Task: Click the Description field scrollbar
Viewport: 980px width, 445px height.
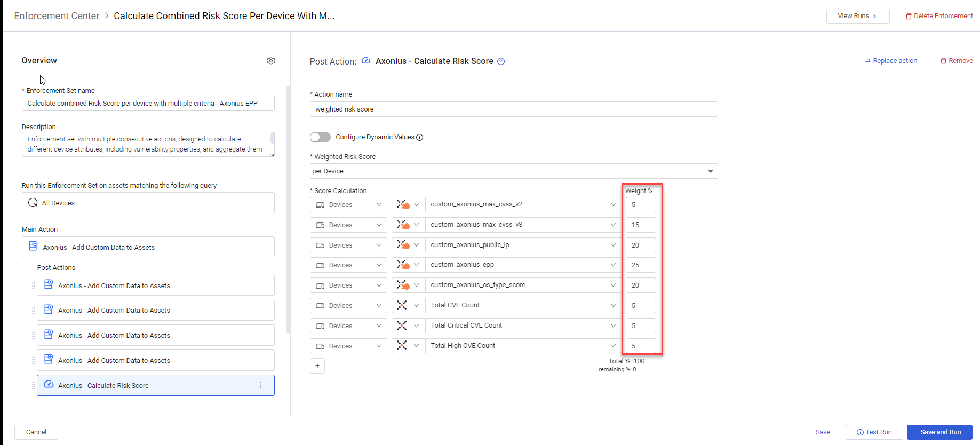Action: coord(273,138)
